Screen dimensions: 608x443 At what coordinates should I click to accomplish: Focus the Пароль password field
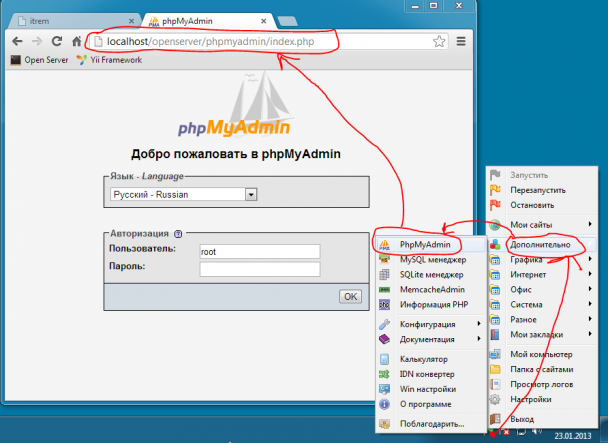[260, 269]
